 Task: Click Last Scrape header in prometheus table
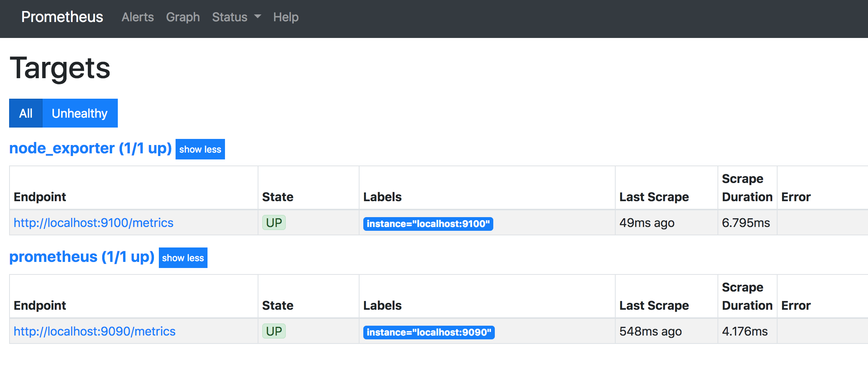[x=654, y=306]
